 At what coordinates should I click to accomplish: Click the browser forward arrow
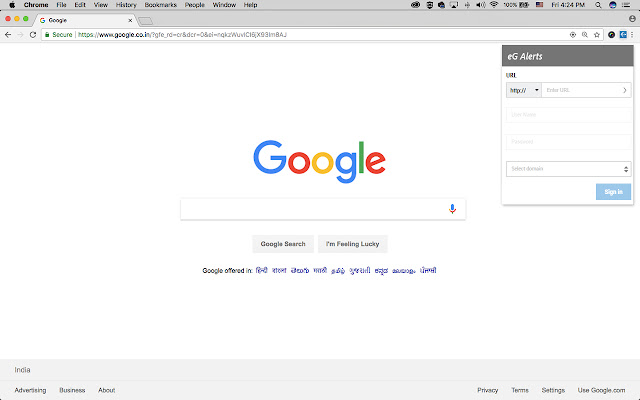coord(20,35)
